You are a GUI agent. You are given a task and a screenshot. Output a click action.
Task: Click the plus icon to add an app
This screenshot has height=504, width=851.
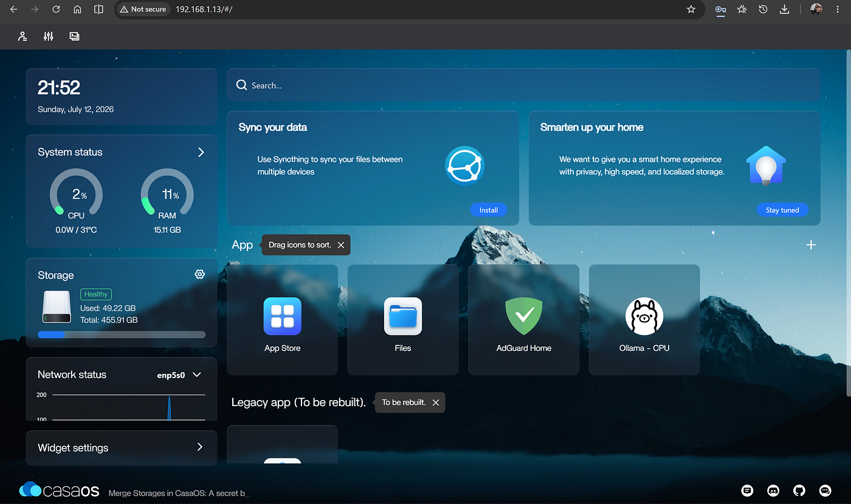pos(811,245)
